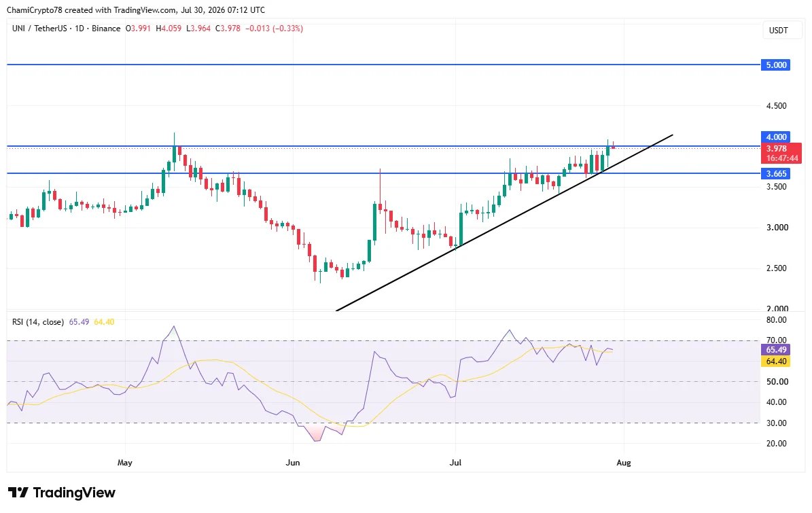Select the yellow RSI MA 64.40 label
Screen dimensions: 812x513
click(776, 361)
